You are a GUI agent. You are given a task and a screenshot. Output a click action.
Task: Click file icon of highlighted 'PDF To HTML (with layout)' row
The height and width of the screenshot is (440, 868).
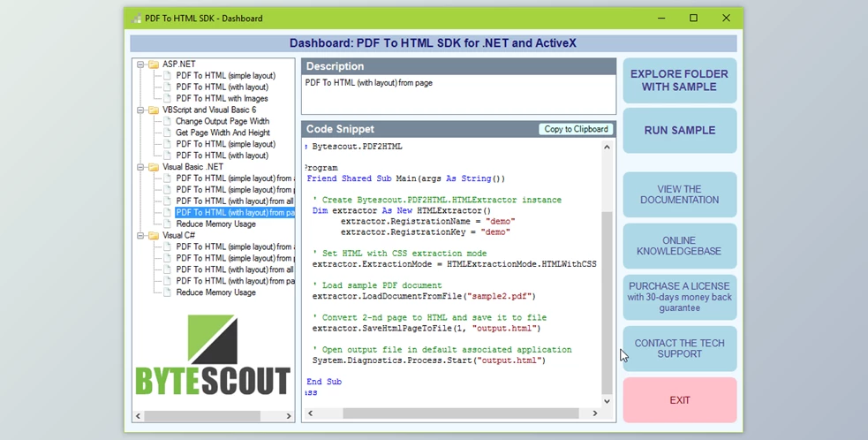(x=167, y=212)
